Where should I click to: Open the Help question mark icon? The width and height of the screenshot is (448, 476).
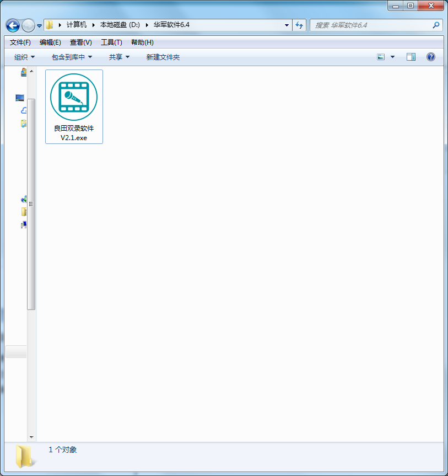click(431, 57)
